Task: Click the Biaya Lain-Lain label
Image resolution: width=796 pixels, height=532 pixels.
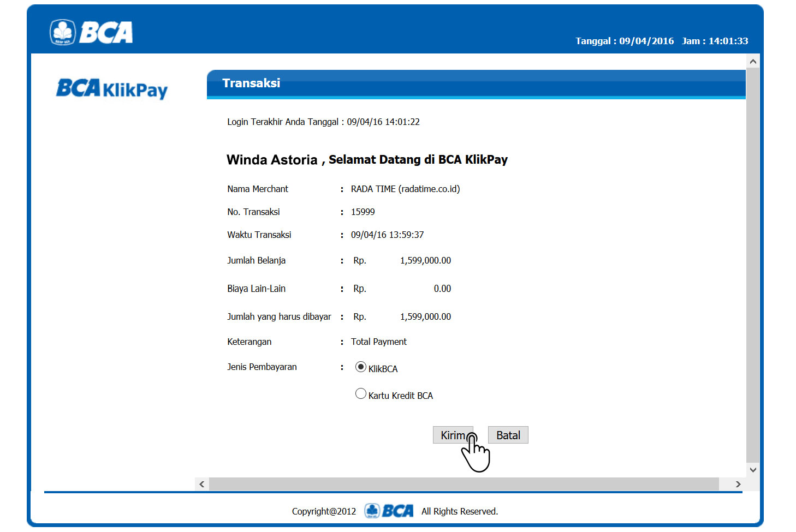Action: coord(257,289)
